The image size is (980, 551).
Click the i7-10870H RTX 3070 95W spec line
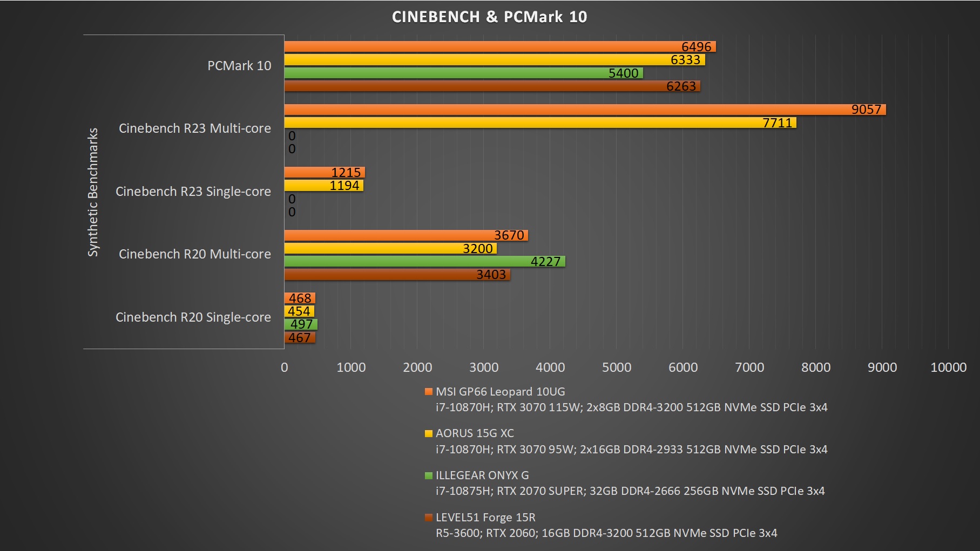[x=632, y=450]
